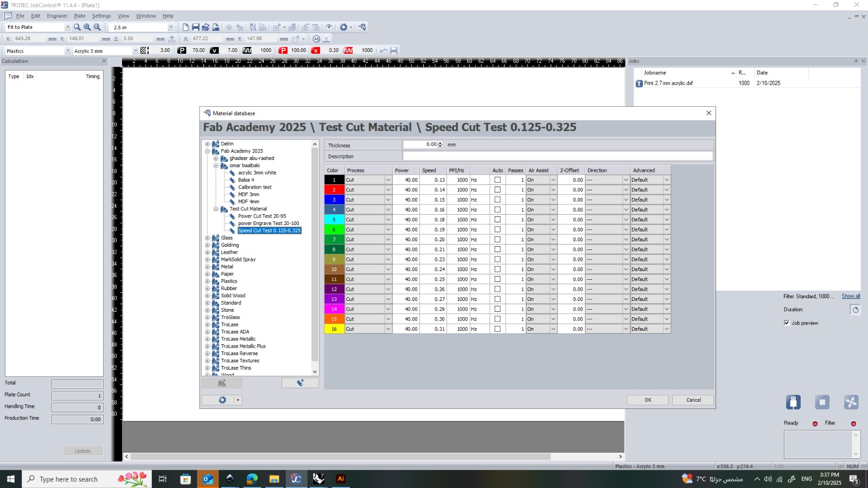Toggle Auto checkbox for color 1 row
868x488 pixels.
point(497,180)
